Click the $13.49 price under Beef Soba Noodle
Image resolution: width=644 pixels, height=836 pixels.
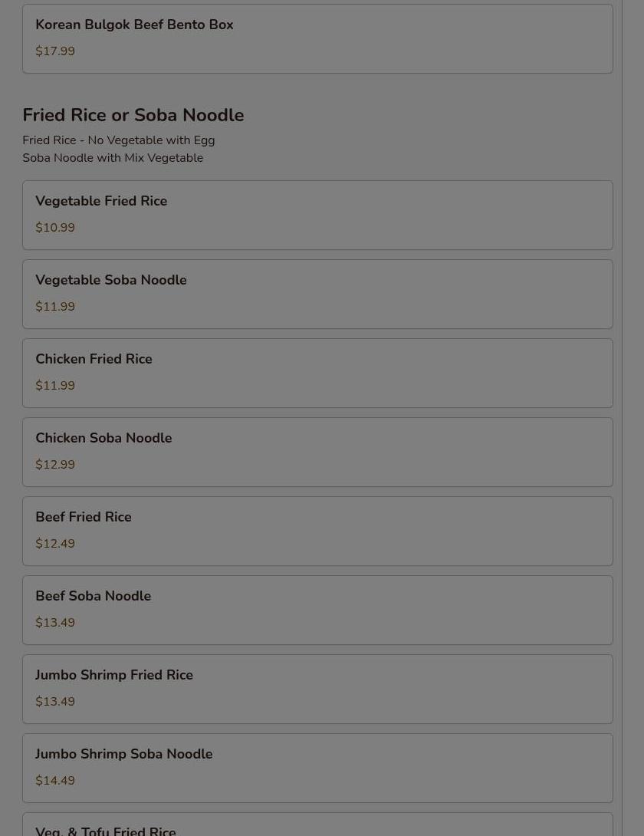pos(55,623)
